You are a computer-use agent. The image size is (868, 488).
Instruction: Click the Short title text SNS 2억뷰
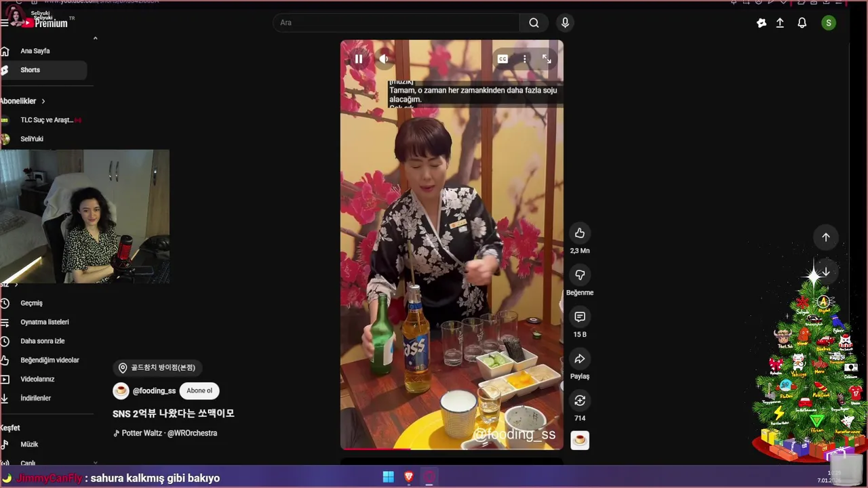[174, 413]
